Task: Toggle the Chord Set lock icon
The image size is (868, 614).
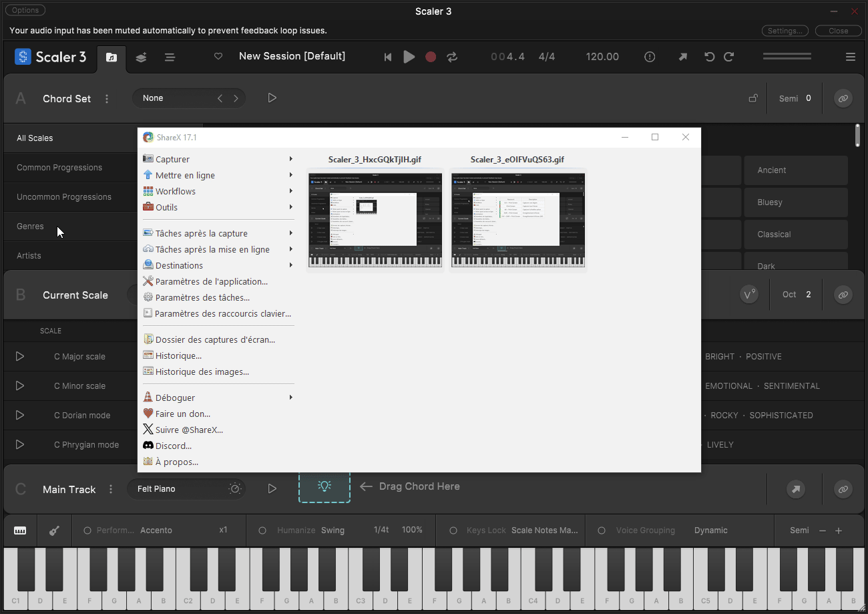Action: click(753, 98)
